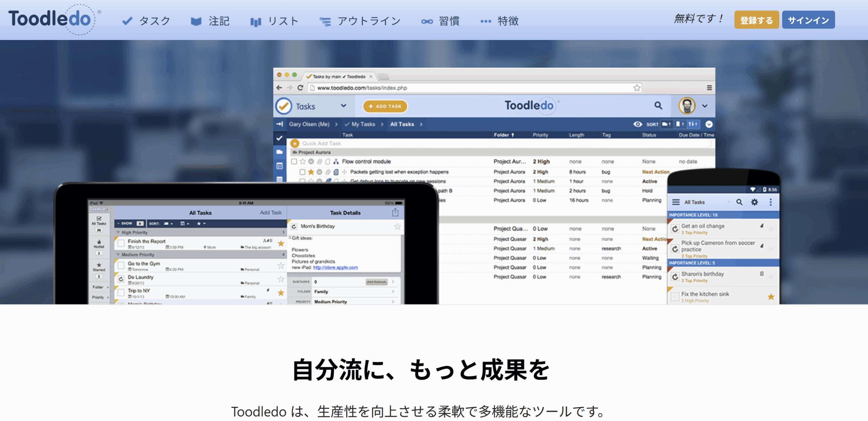Image resolution: width=868 pixels, height=421 pixels.
Task: Select the 'Tasks by main' browser tab
Action: [339, 77]
